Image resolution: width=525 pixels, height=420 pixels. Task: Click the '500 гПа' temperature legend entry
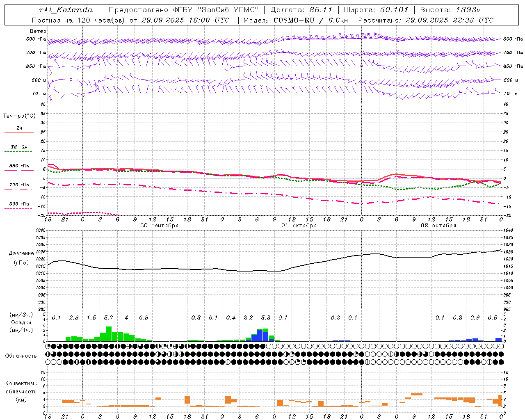(x=19, y=203)
